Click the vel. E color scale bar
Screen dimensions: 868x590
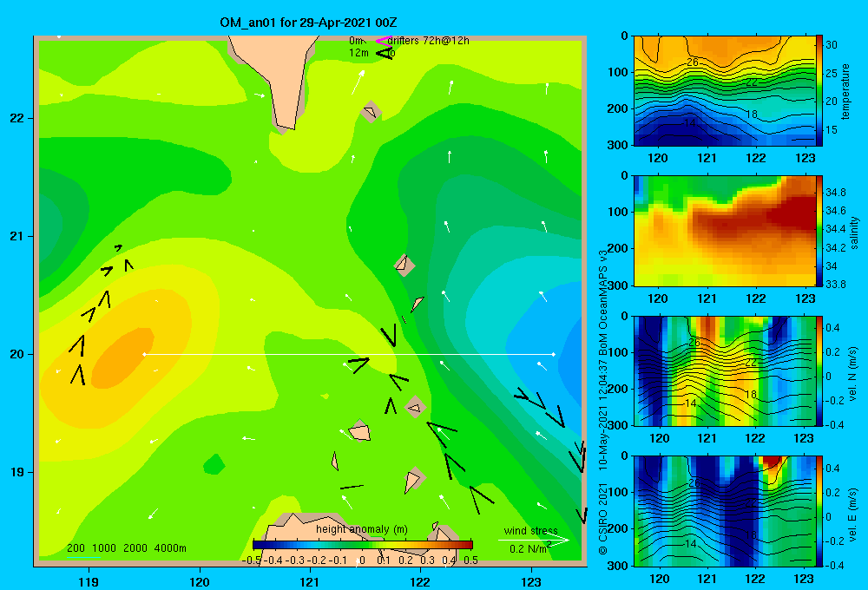coord(819,511)
